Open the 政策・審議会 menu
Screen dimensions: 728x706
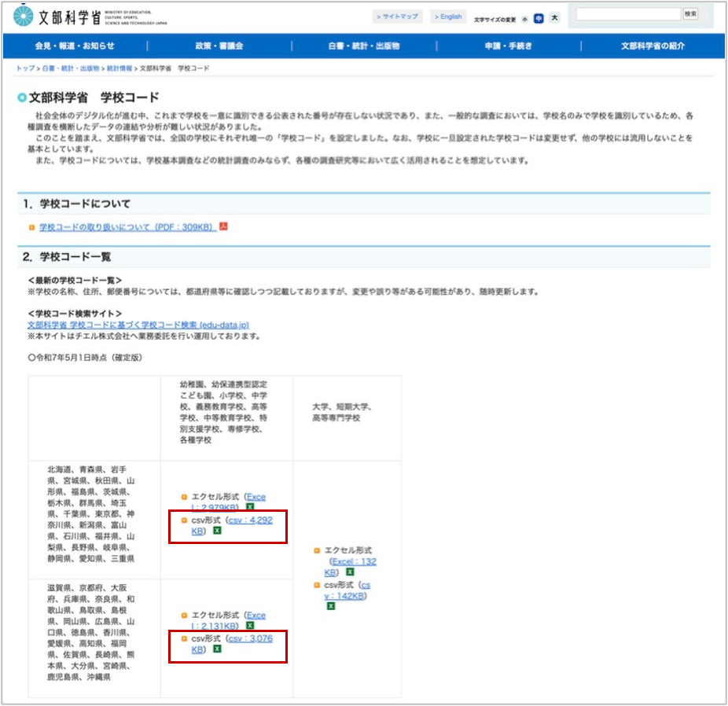pos(219,46)
